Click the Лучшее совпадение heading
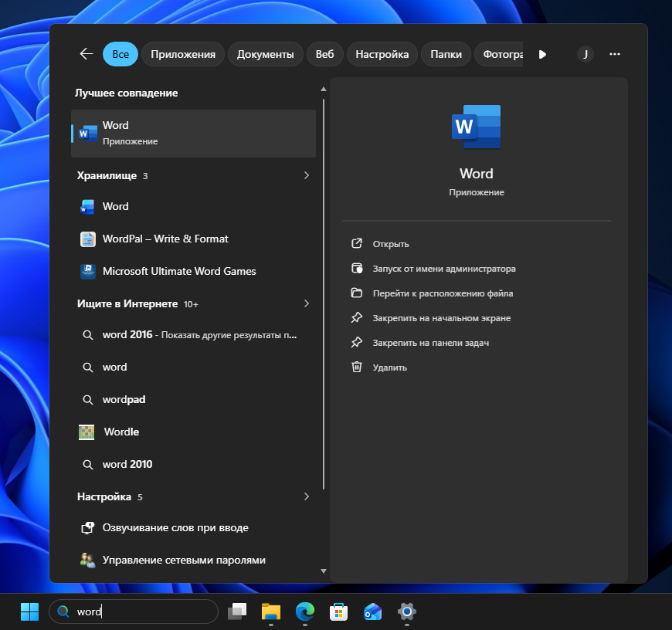This screenshot has width=672, height=630. (x=126, y=93)
